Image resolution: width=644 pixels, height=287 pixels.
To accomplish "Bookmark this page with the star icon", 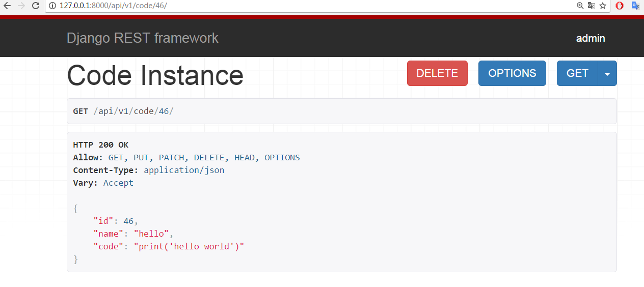I will pyautogui.click(x=603, y=6).
